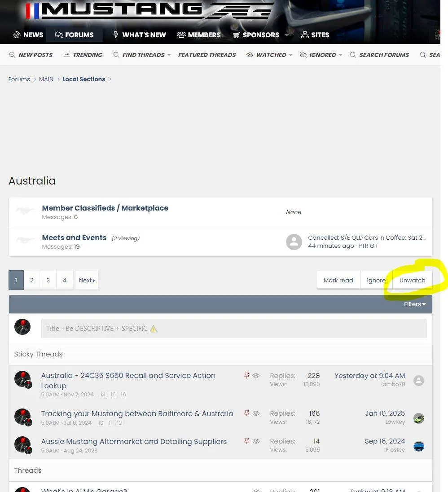Click the MAIN breadcrumb

[46, 79]
